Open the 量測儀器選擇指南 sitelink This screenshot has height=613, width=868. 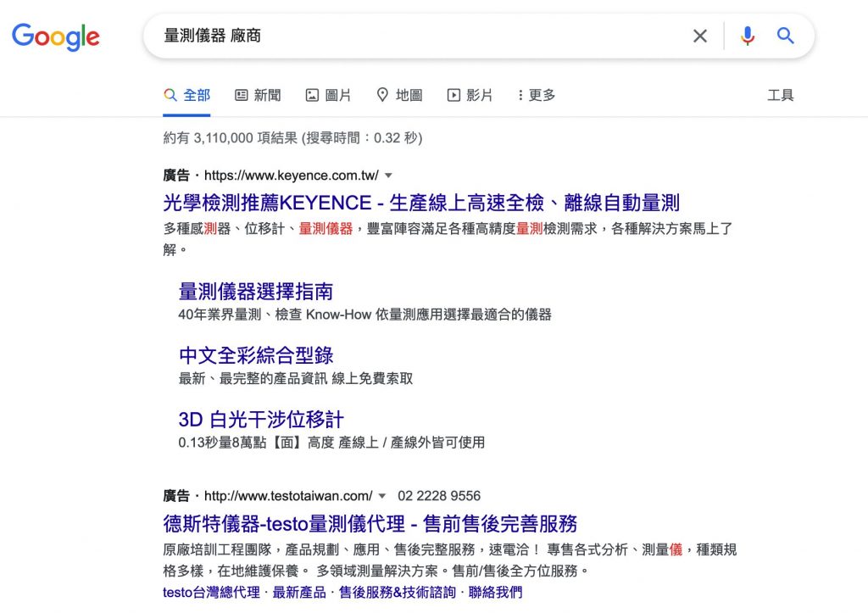tap(256, 292)
